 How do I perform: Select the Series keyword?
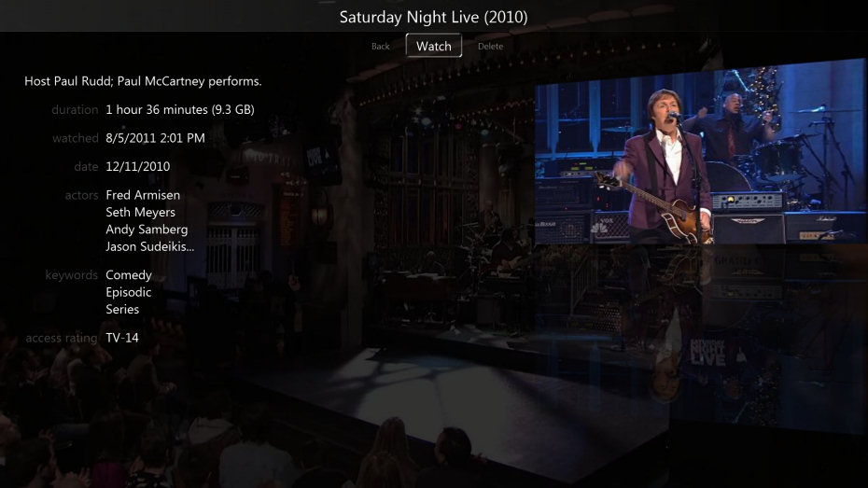coord(122,309)
